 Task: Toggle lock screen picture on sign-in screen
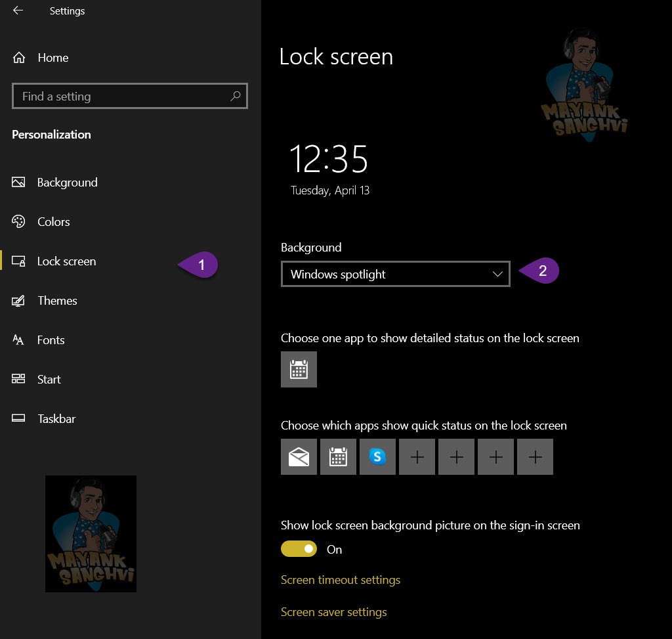point(299,549)
